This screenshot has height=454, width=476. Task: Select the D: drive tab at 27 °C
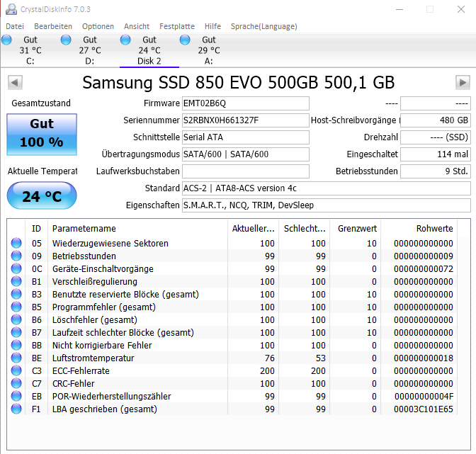click(x=90, y=50)
